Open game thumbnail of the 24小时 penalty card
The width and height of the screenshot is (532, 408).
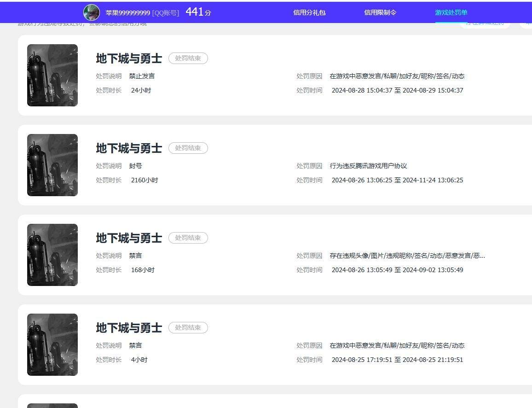[x=52, y=76]
